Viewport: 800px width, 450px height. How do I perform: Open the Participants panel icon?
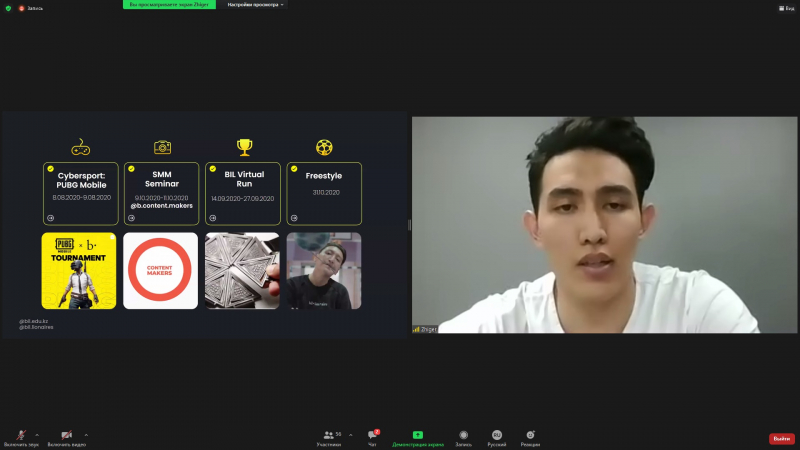[x=329, y=435]
